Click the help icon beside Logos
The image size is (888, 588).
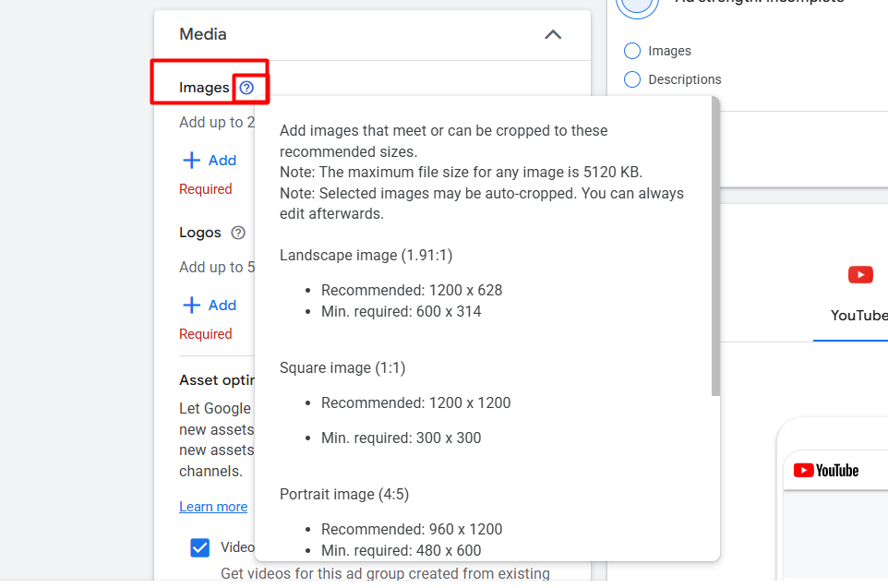click(238, 233)
